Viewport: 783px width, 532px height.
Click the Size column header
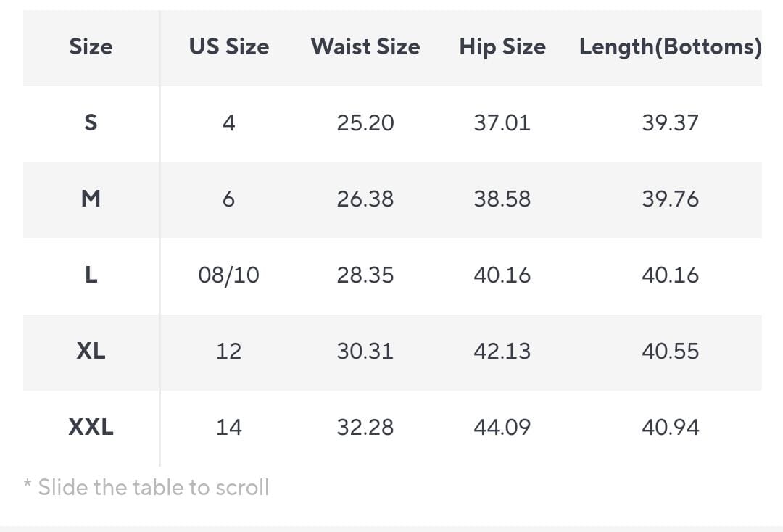[x=91, y=47]
